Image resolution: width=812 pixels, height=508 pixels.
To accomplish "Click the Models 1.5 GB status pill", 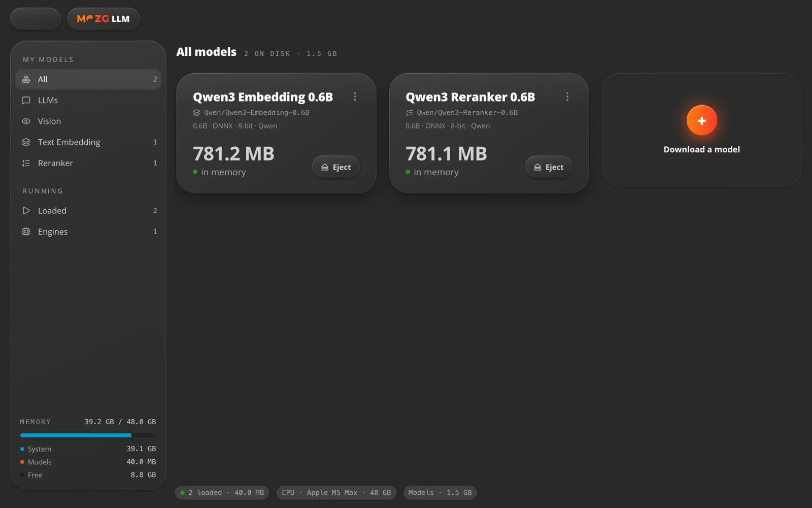I will tap(440, 493).
